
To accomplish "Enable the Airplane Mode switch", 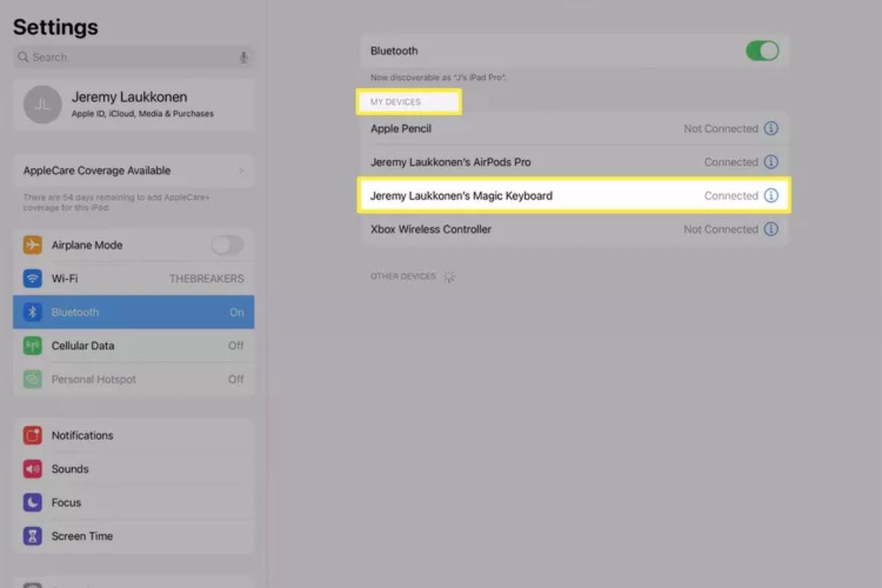I will pos(227,245).
